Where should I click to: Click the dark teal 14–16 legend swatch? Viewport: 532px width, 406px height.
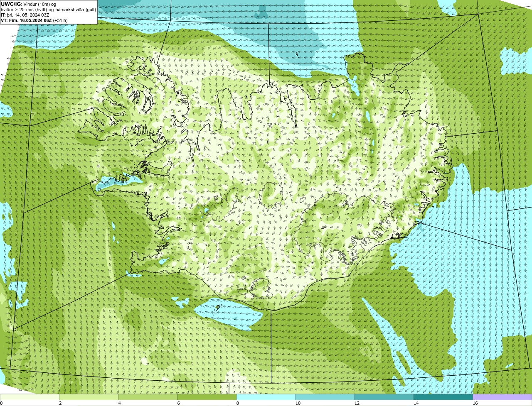click(x=443, y=397)
